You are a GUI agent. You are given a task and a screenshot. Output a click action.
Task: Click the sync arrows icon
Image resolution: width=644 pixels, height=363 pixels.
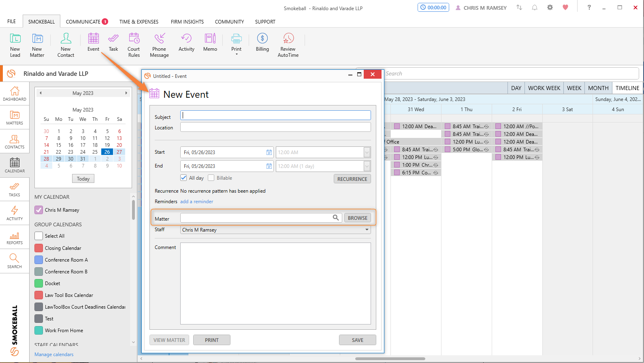(x=519, y=7)
